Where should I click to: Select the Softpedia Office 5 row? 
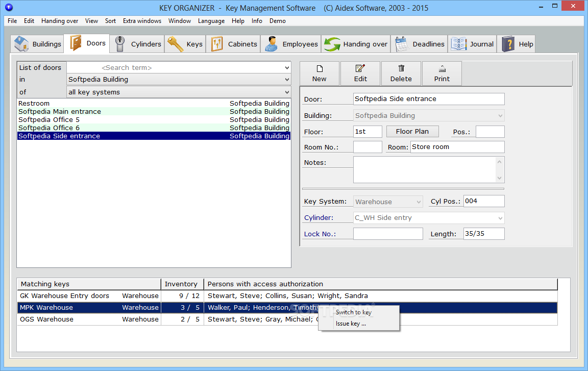tap(154, 120)
